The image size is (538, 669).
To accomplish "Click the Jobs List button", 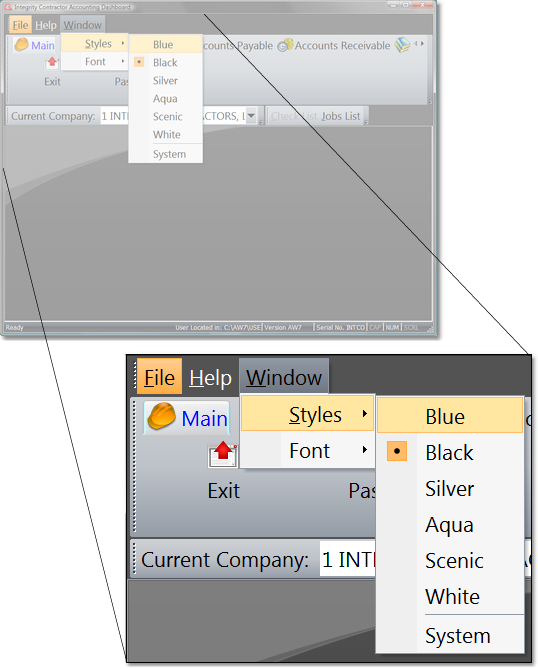I will [340, 116].
